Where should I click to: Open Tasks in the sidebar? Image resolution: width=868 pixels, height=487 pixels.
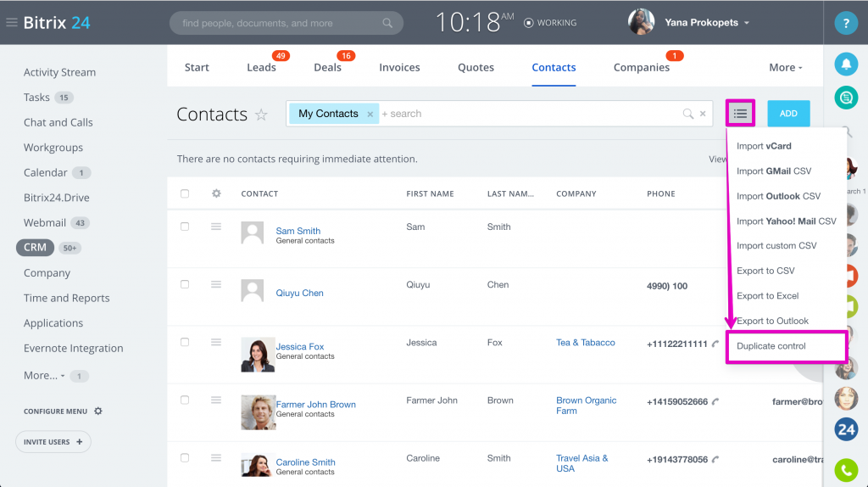(x=36, y=98)
